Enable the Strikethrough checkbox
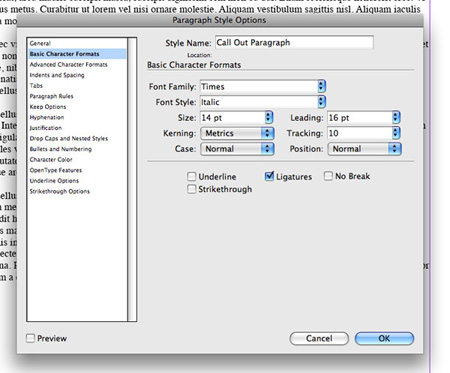This screenshot has height=373, width=450. point(192,189)
